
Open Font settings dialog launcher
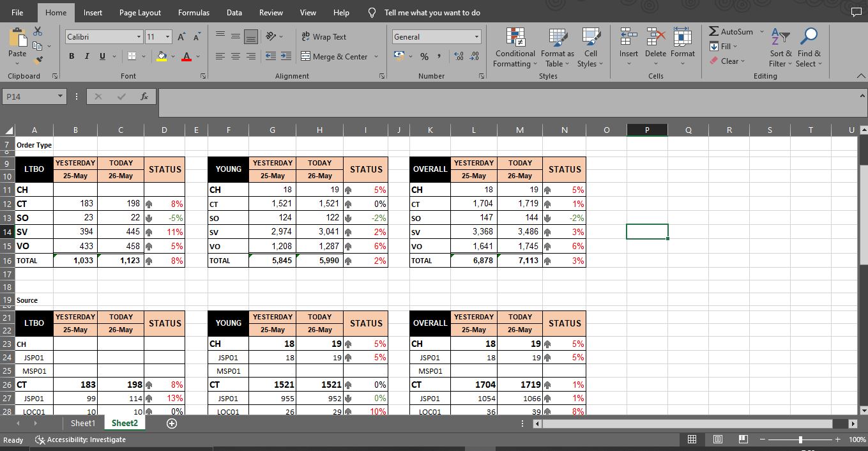tap(203, 76)
